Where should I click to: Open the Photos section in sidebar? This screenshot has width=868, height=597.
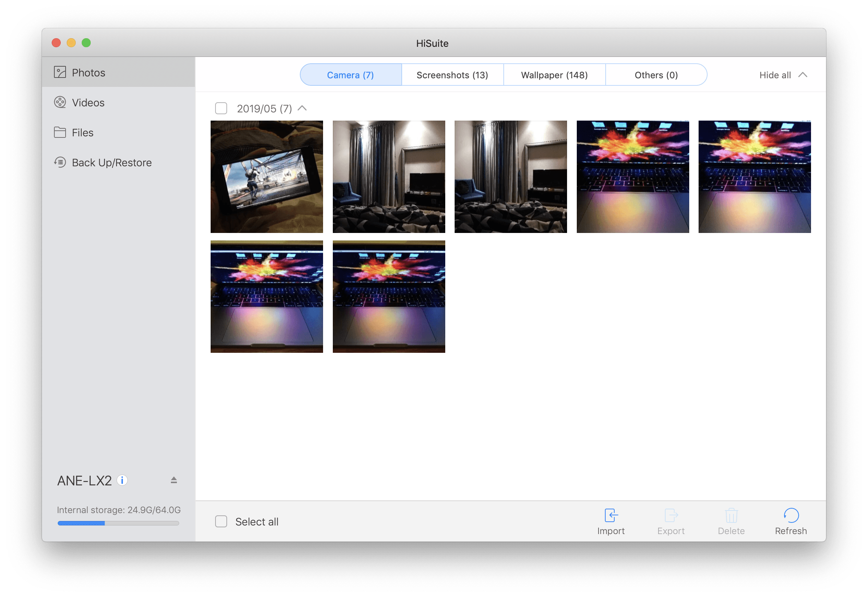[88, 72]
